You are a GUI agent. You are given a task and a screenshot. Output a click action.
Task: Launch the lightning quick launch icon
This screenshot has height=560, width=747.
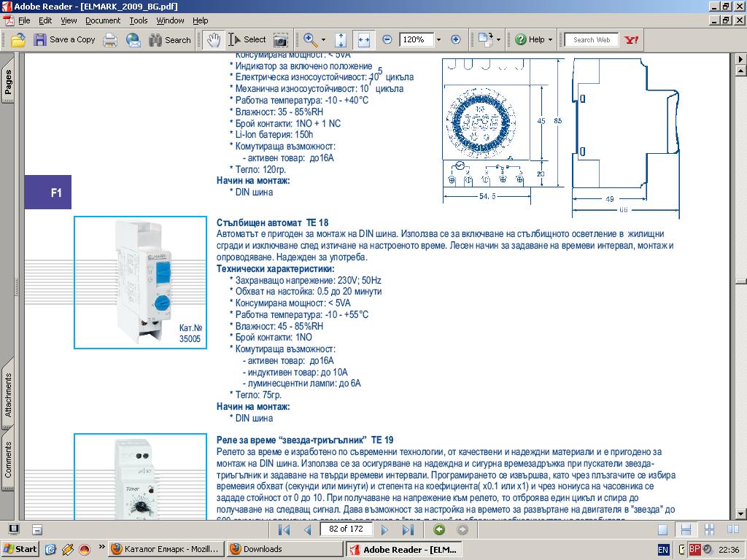(x=68, y=549)
